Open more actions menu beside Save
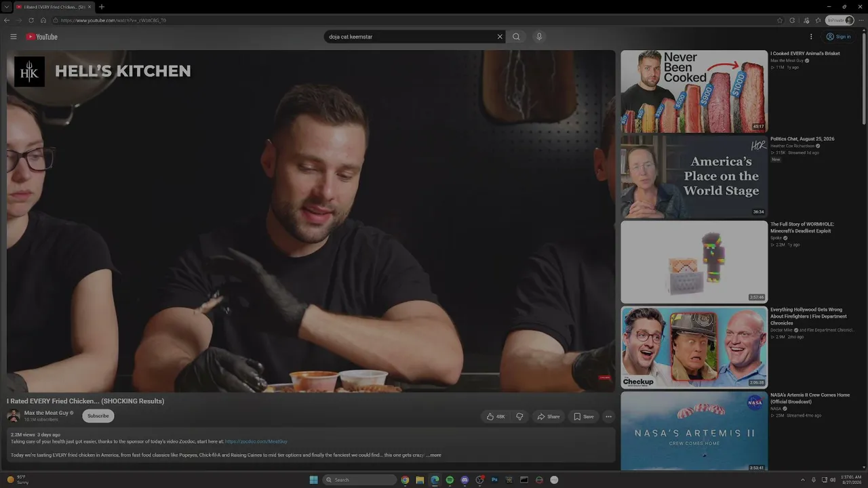Viewport: 868px width, 488px height. [608, 416]
